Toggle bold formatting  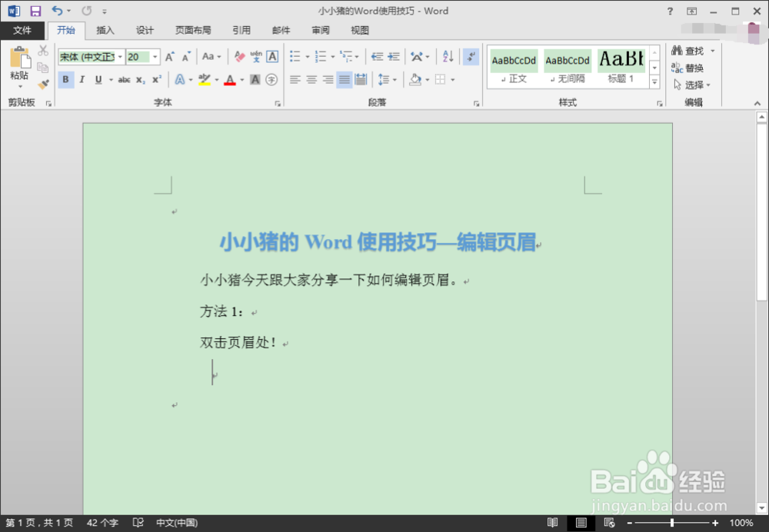(65, 79)
